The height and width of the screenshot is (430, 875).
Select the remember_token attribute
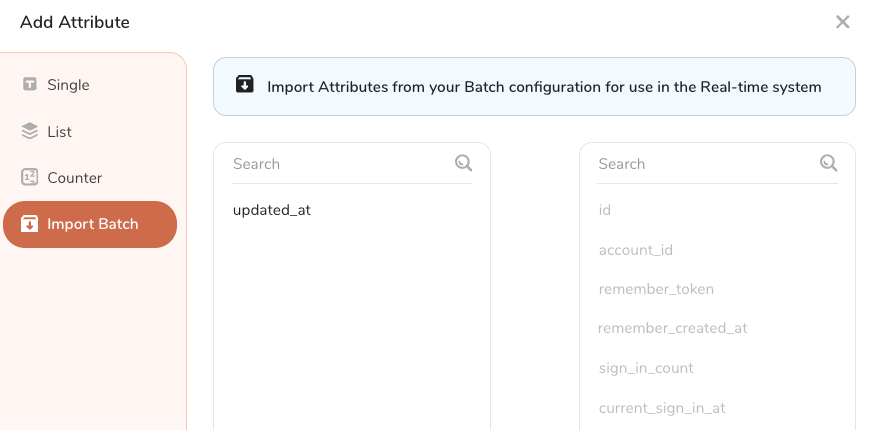(x=656, y=289)
